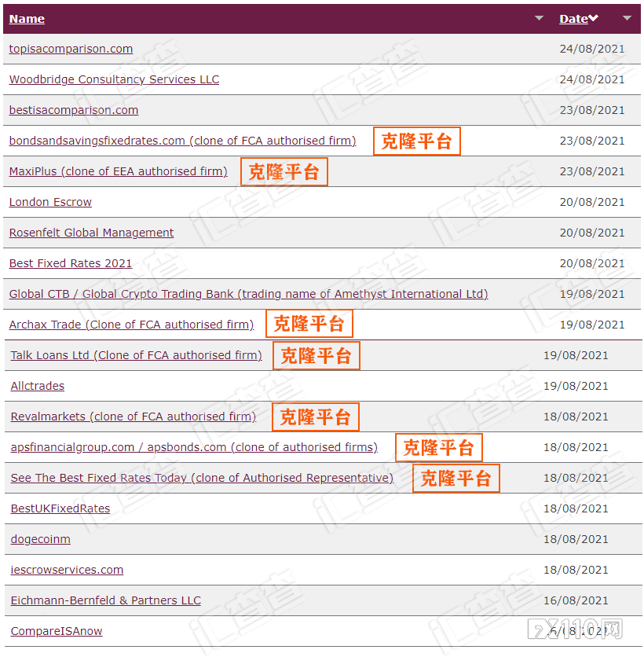Open the MaxiPlus clone warning entry
The width and height of the screenshot is (644, 657).
(118, 171)
